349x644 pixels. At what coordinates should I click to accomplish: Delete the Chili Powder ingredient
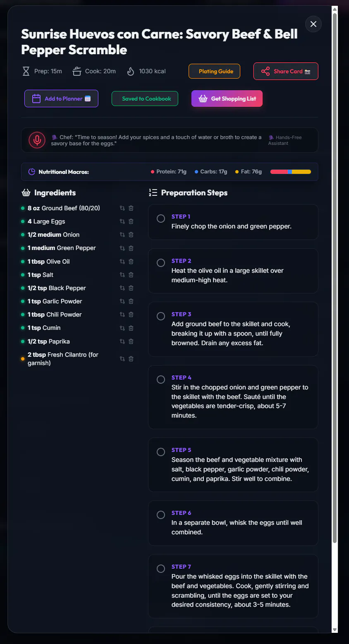pos(131,315)
